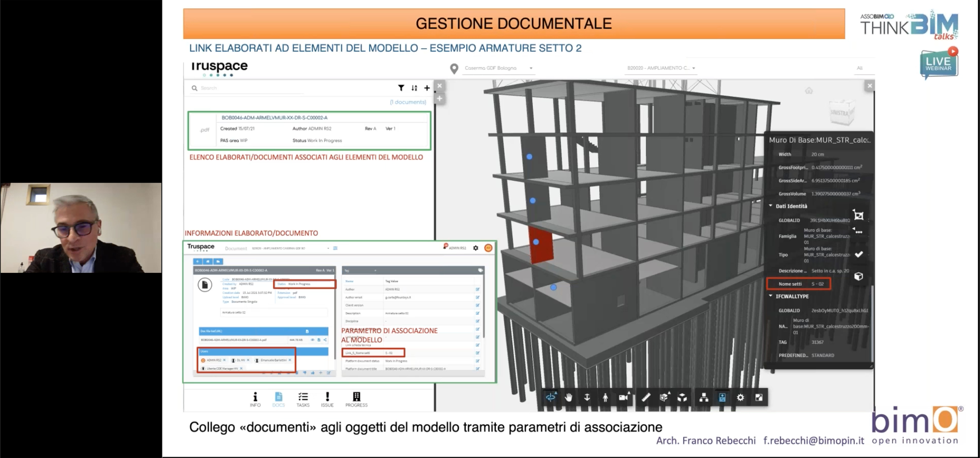Image resolution: width=980 pixels, height=458 pixels.
Task: Open the TASKS tab
Action: tap(303, 399)
